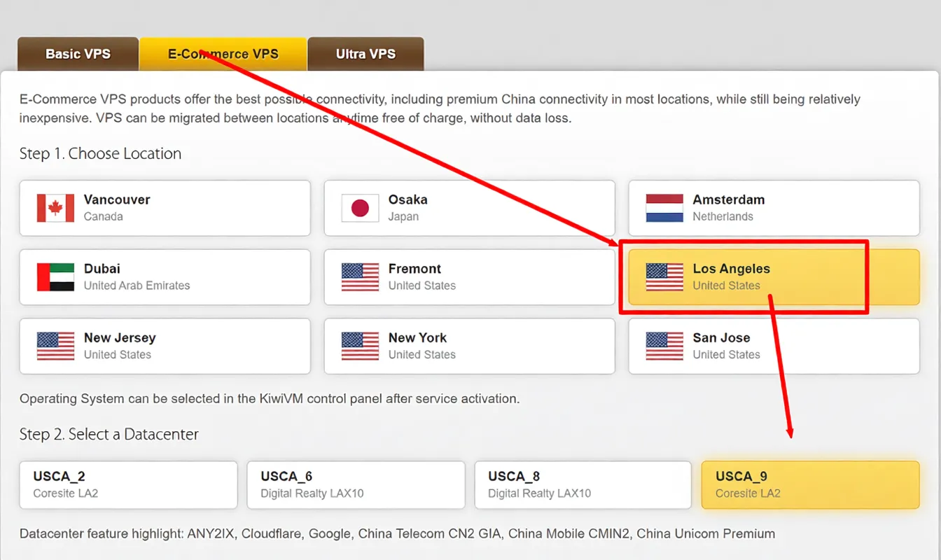Click the KiwiVM operating system note
This screenshot has width=941, height=560.
pos(270,399)
